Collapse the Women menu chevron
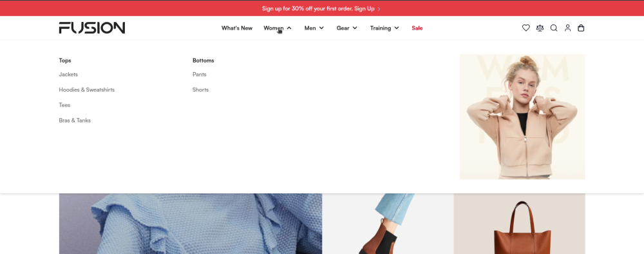This screenshot has height=254, width=644. [x=289, y=28]
